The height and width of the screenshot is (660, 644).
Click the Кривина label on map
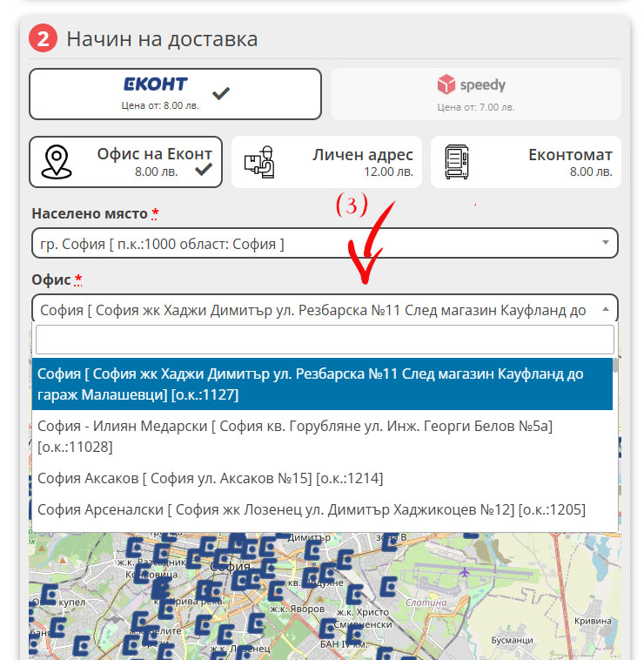[x=593, y=621]
